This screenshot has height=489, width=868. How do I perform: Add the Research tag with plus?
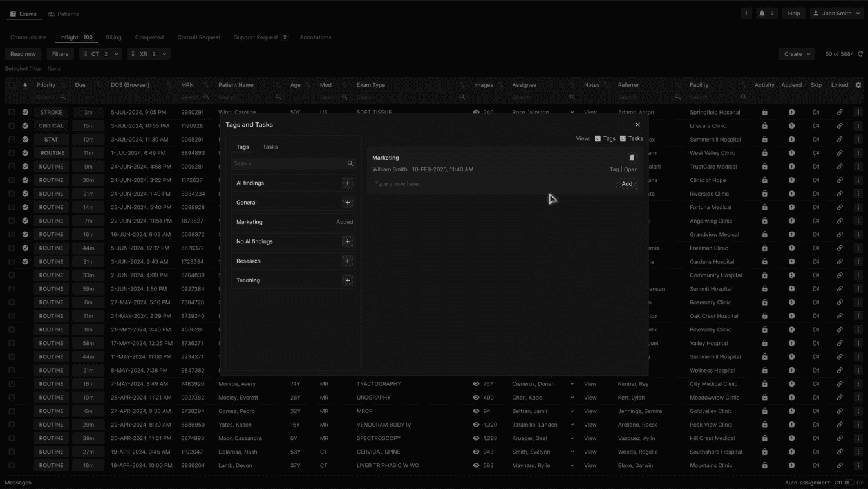point(348,261)
